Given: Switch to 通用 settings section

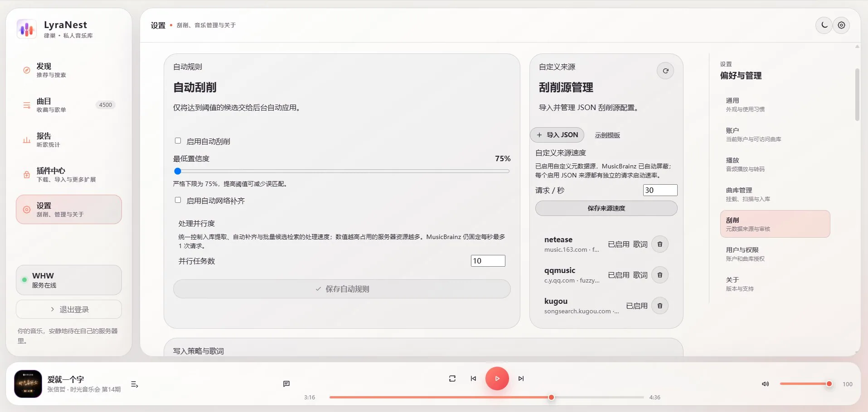Looking at the screenshot, I should coord(775,105).
